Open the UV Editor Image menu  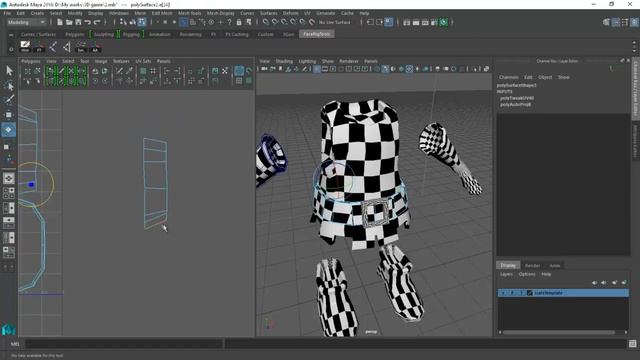pyautogui.click(x=101, y=61)
